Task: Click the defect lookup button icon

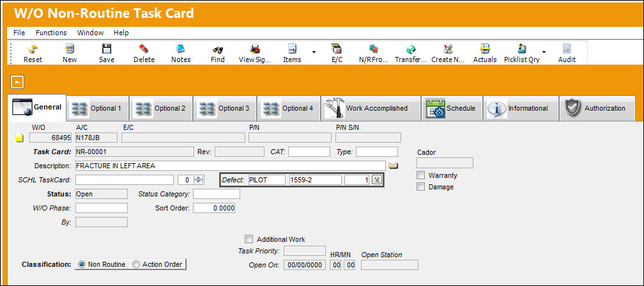Action: click(x=377, y=180)
